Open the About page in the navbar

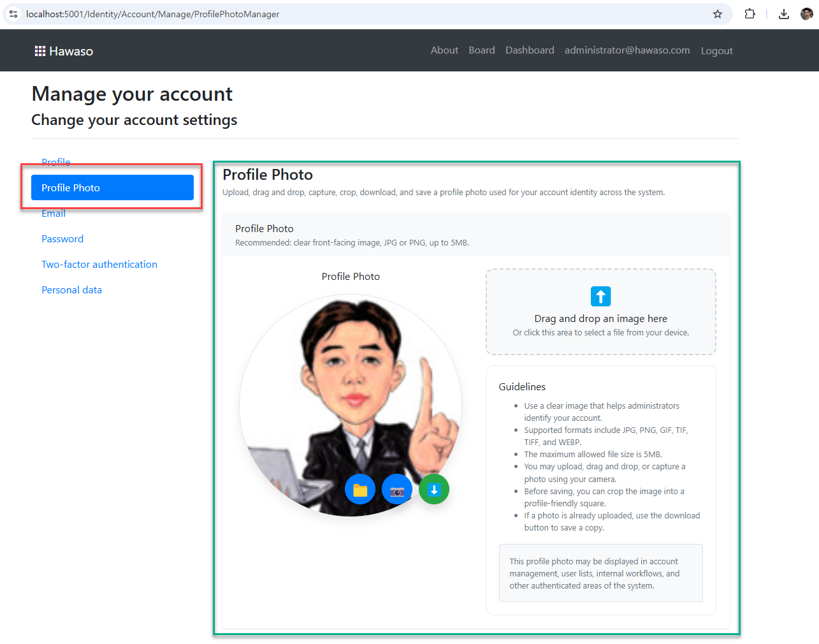(x=444, y=50)
